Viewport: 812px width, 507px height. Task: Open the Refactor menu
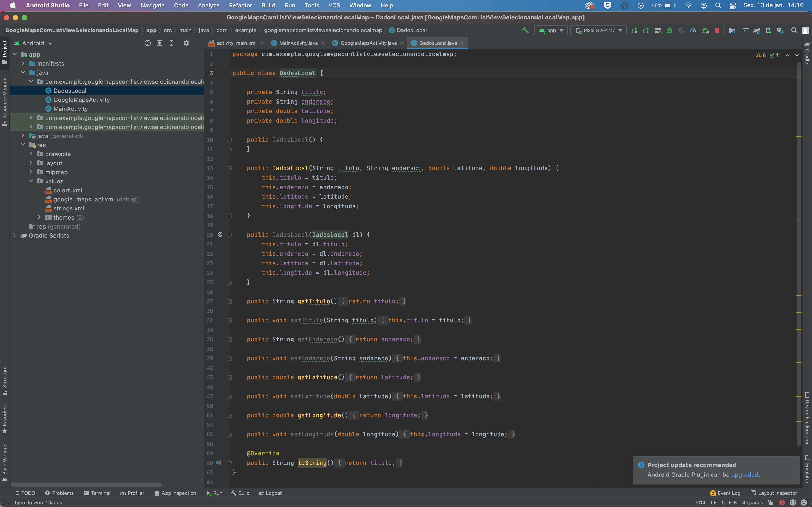pyautogui.click(x=240, y=5)
